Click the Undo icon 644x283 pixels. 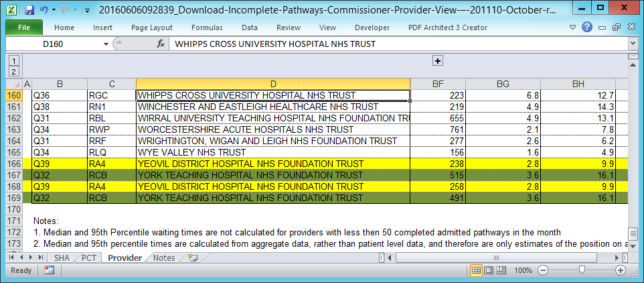tap(44, 10)
